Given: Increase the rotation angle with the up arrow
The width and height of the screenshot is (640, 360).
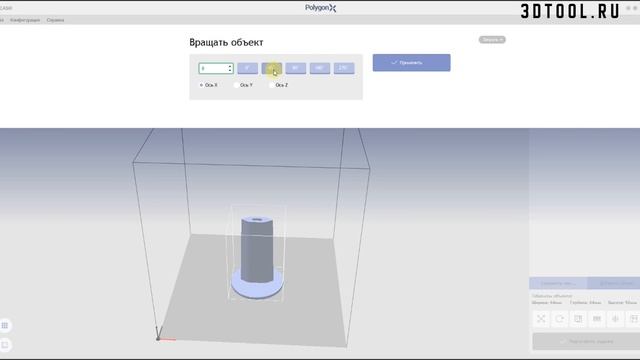Looking at the screenshot, I should (x=230, y=66).
